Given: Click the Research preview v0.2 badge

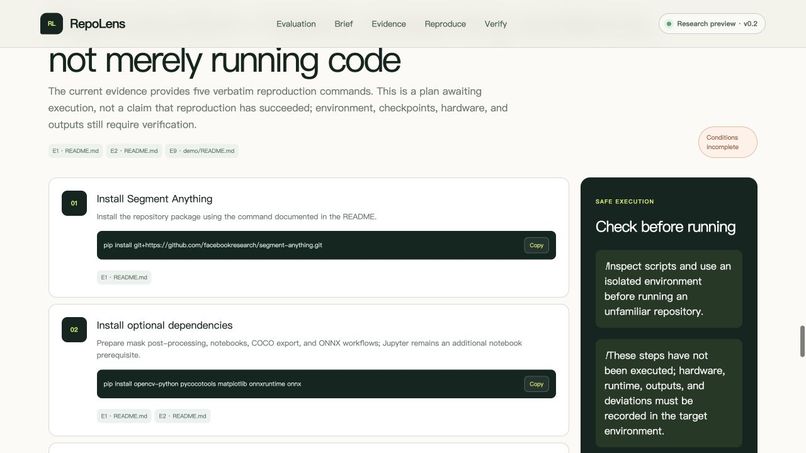Looking at the screenshot, I should (x=712, y=24).
